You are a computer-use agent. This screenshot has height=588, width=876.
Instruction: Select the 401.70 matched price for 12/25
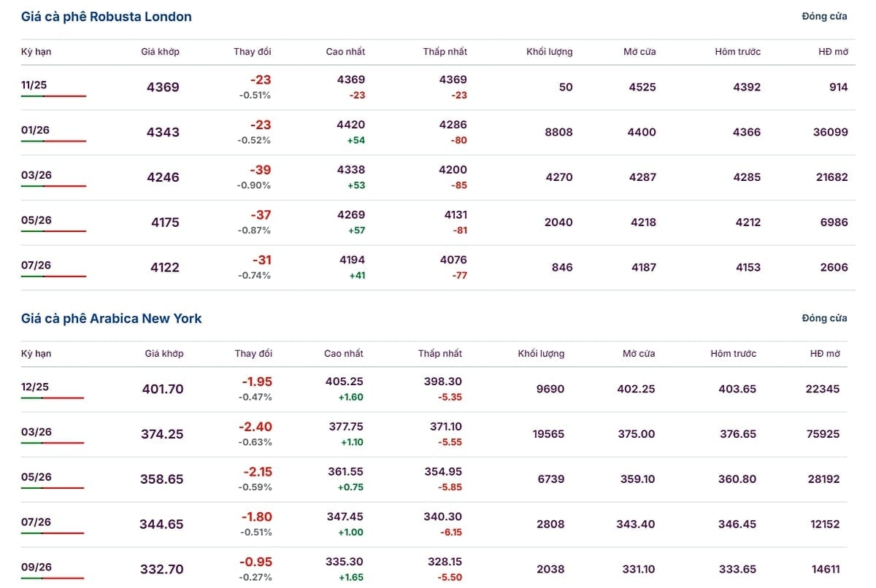[163, 390]
